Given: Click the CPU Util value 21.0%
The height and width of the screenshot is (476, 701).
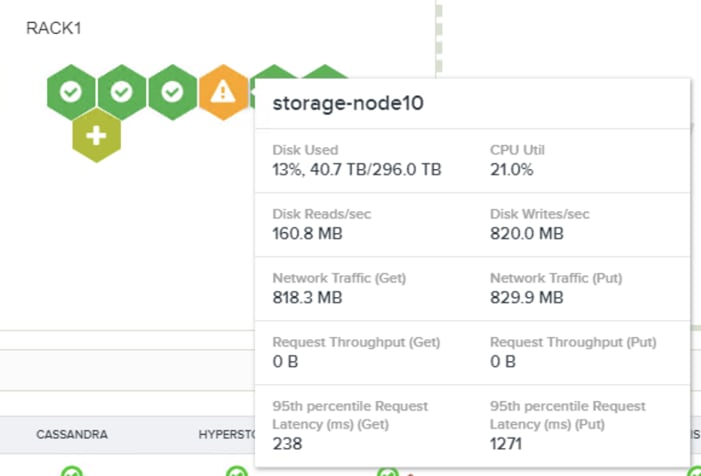Looking at the screenshot, I should [x=511, y=170].
